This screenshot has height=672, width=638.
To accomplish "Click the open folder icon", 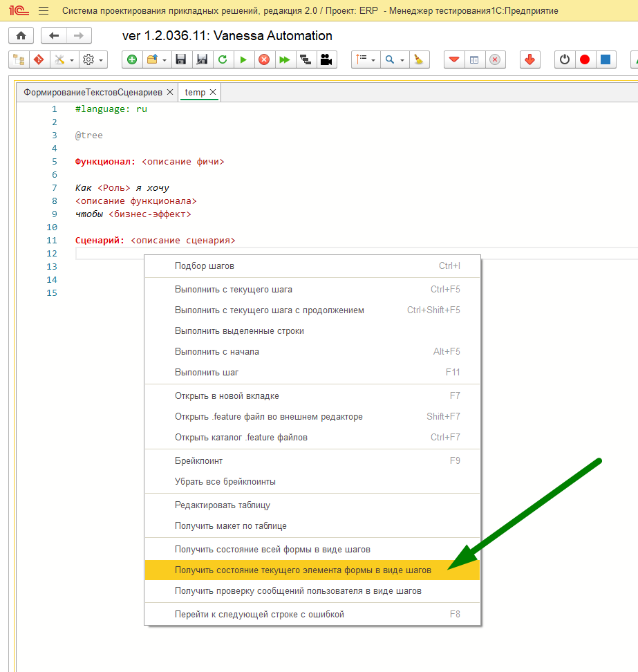I will (x=152, y=59).
